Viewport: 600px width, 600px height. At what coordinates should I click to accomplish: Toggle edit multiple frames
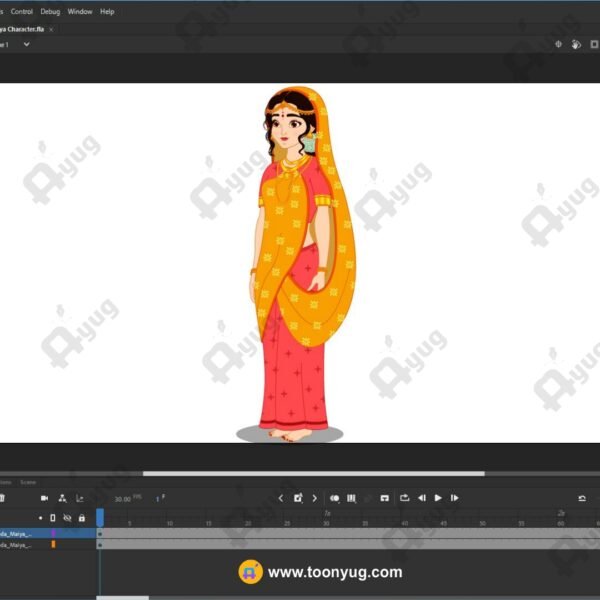[x=351, y=498]
